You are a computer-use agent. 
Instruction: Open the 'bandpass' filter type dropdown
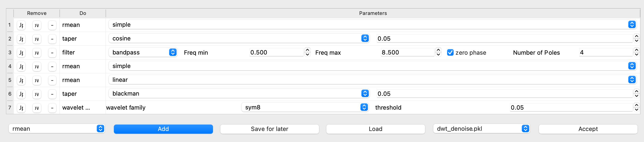[143, 52]
